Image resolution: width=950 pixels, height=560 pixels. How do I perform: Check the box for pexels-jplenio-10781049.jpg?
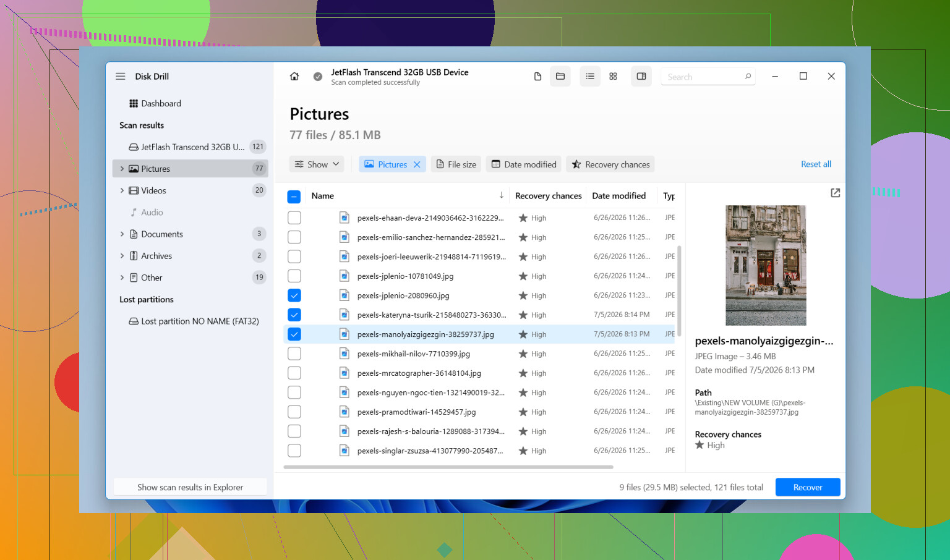[x=294, y=276]
